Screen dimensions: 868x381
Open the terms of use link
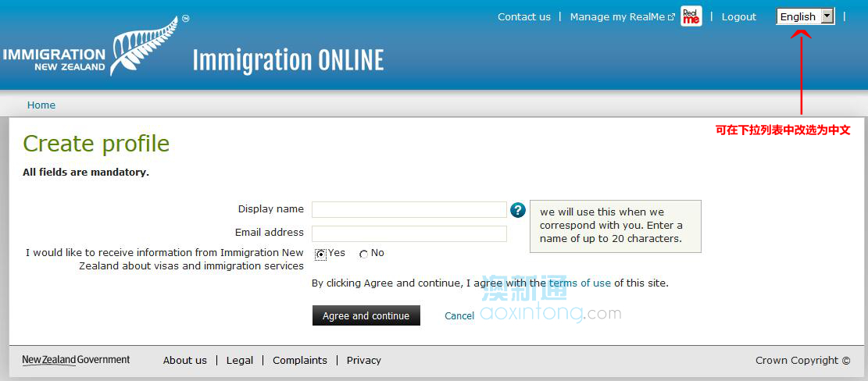coord(580,283)
